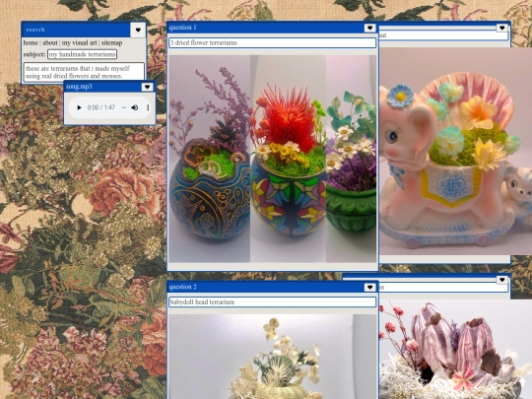Click the 'song.mp3' title text
This screenshot has height=399, width=532.
(x=79, y=87)
